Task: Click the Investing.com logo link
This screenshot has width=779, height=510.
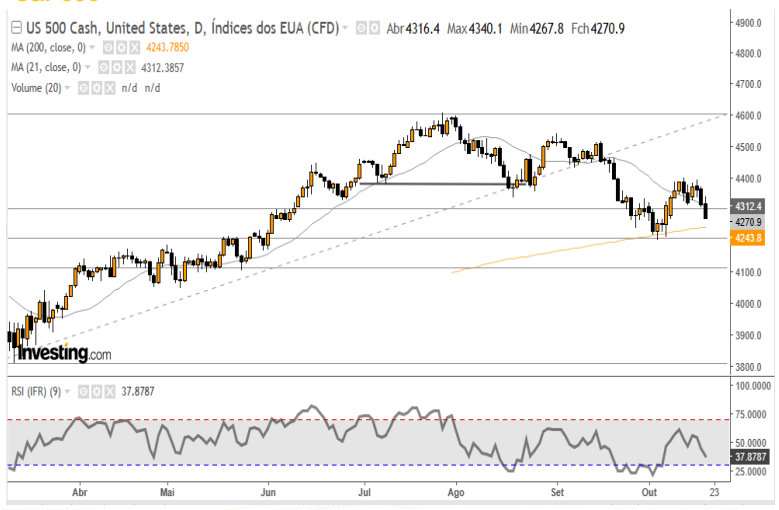Action: coord(62,354)
